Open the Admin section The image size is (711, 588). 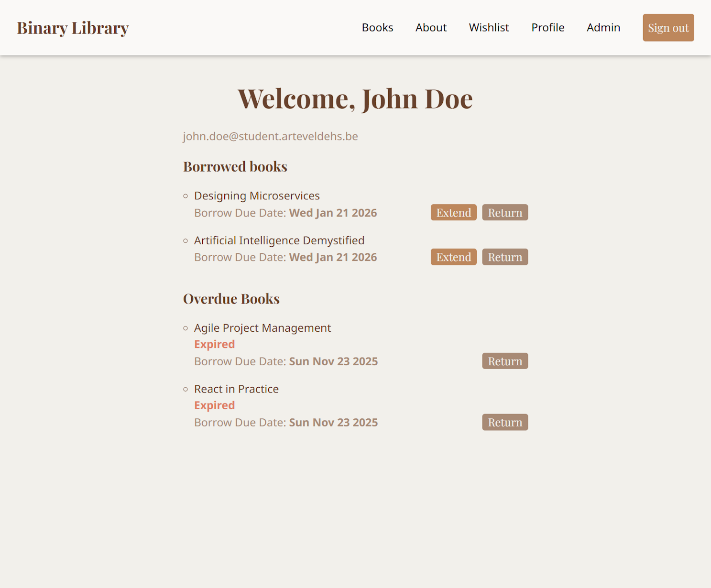pyautogui.click(x=603, y=27)
